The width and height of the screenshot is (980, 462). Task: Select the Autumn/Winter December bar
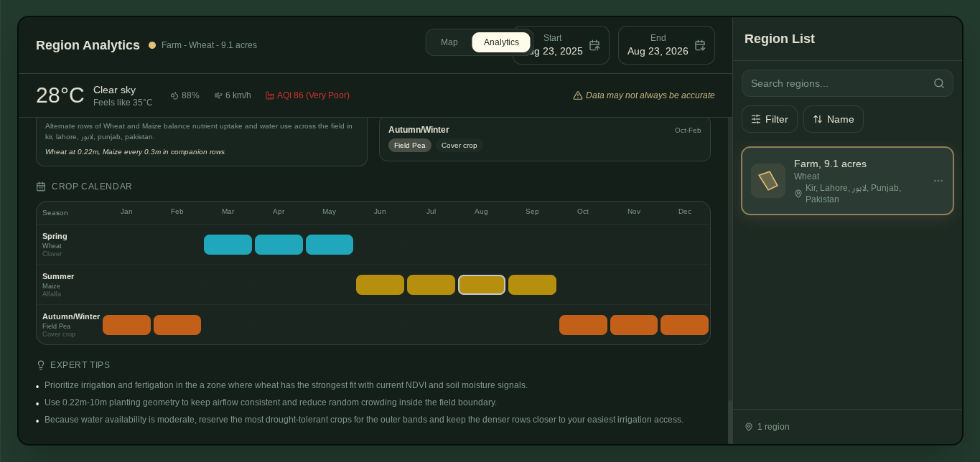(x=684, y=325)
